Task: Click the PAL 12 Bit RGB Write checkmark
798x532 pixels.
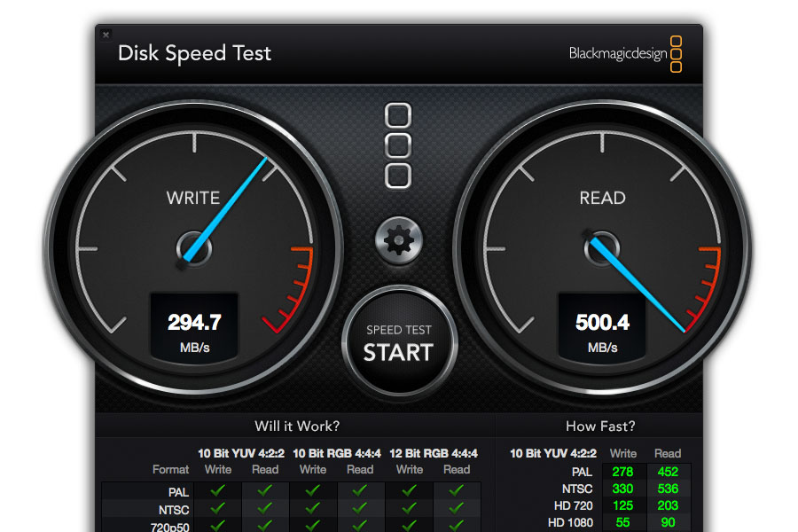Action: coord(410,490)
